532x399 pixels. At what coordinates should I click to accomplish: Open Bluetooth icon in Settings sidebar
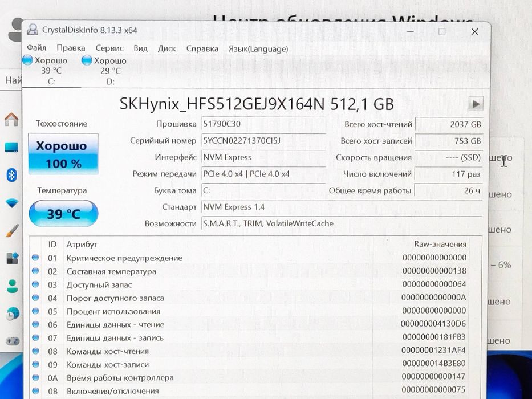(x=12, y=175)
